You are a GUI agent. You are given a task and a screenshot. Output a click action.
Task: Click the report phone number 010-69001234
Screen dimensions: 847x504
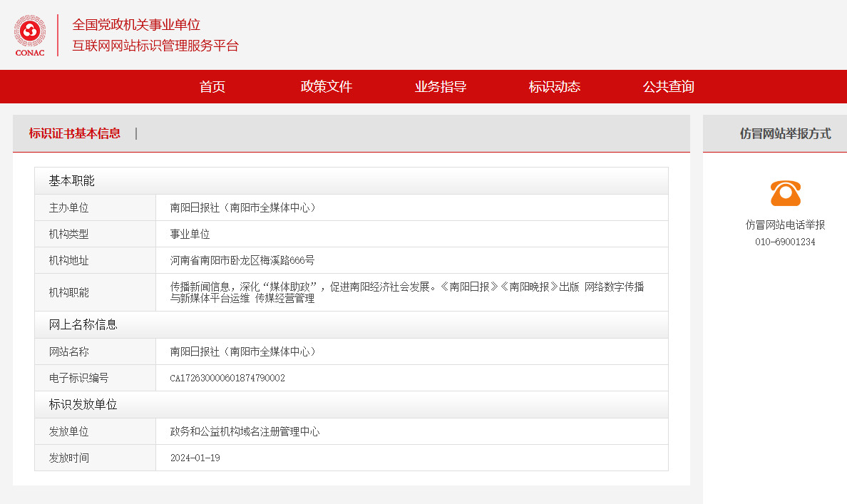click(785, 242)
